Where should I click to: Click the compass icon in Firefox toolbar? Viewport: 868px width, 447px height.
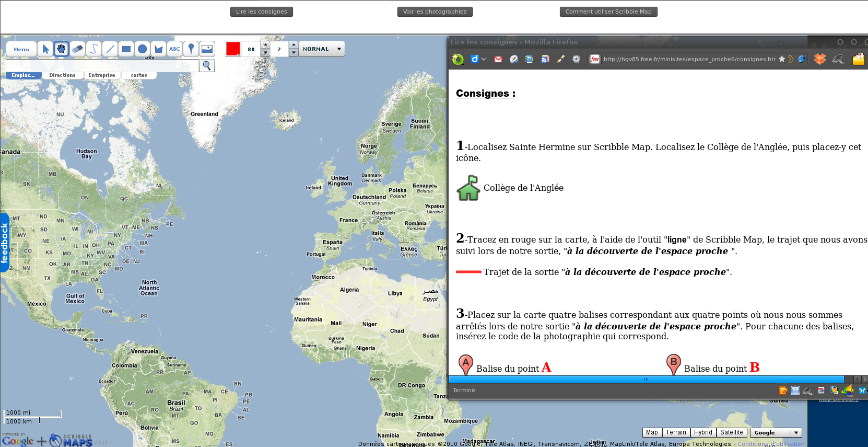click(514, 59)
